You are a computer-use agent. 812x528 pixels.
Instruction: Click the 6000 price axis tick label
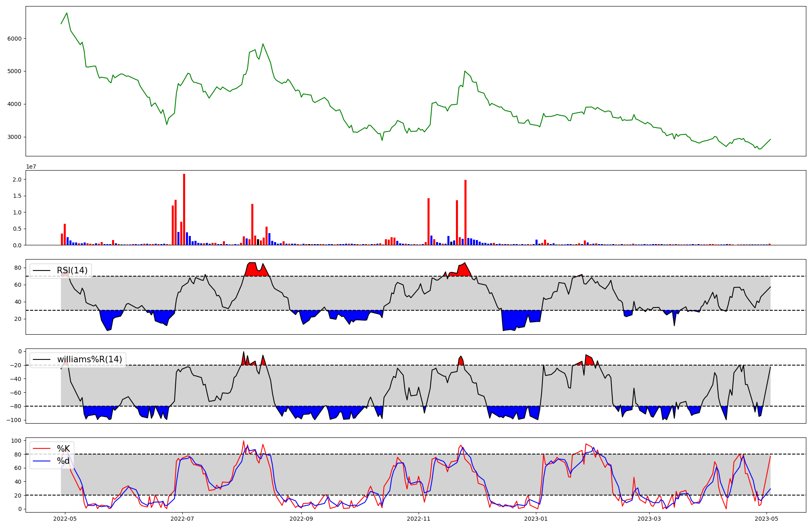coord(15,39)
